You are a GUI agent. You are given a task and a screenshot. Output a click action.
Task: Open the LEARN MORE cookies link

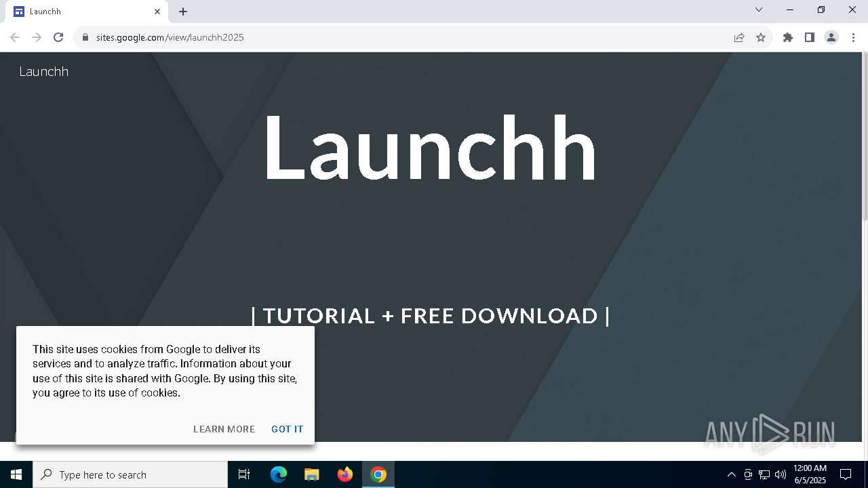tap(224, 429)
